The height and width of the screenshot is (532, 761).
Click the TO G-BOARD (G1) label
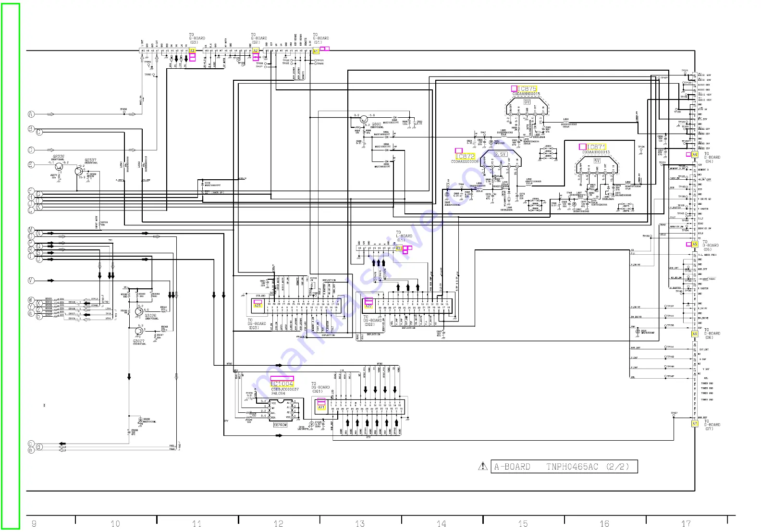(x=321, y=38)
